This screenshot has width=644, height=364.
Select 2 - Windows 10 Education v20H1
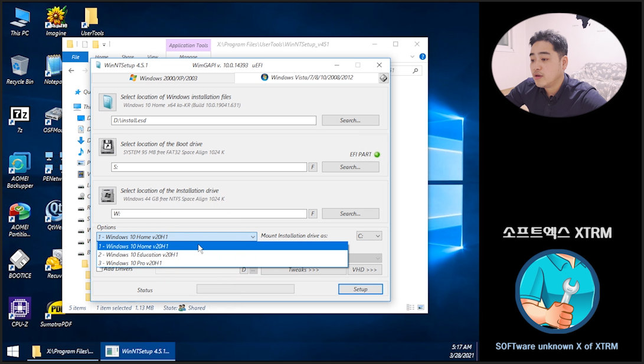[x=222, y=255]
